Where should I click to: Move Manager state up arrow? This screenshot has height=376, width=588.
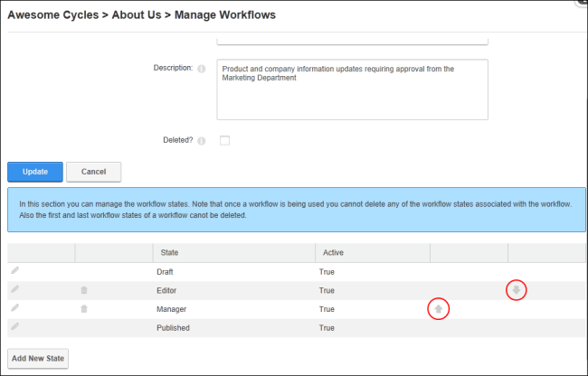439,309
